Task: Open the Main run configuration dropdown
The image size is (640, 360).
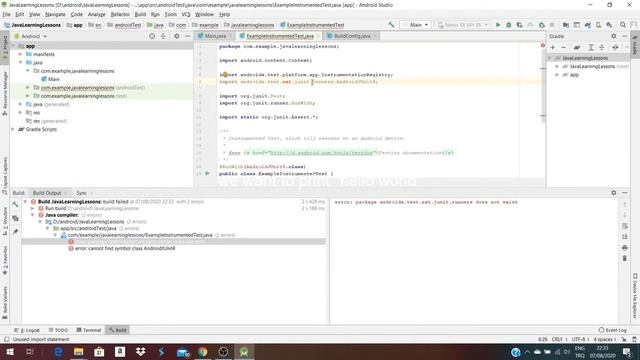Action: pyautogui.click(x=415, y=25)
